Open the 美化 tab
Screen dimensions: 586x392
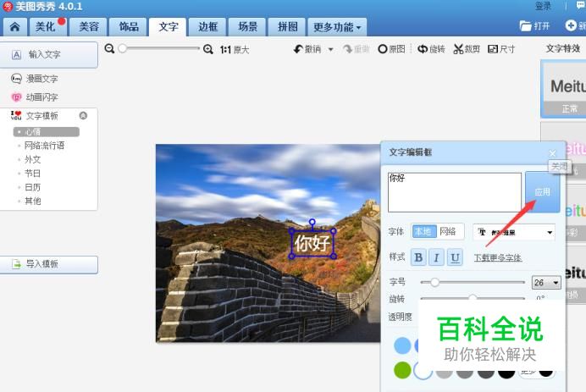[48, 27]
